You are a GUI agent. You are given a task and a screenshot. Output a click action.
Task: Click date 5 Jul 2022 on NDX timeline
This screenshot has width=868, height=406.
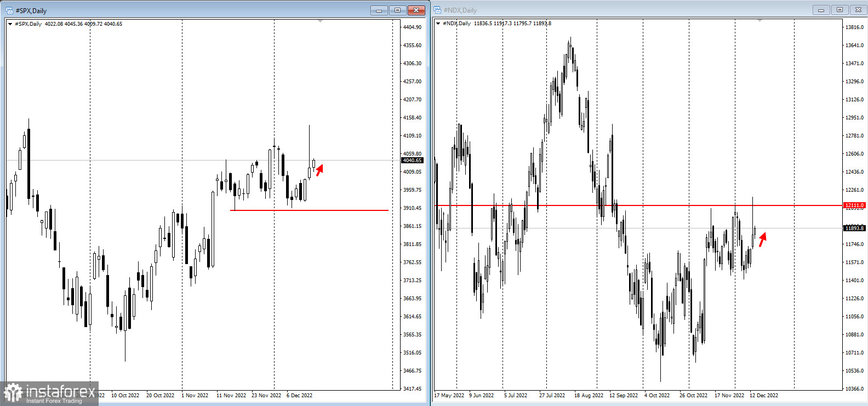point(516,396)
